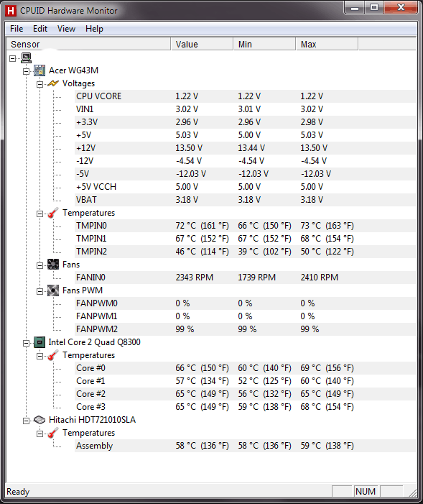423x504 pixels.
Task: Click the computer root node icon
Action: 26,58
